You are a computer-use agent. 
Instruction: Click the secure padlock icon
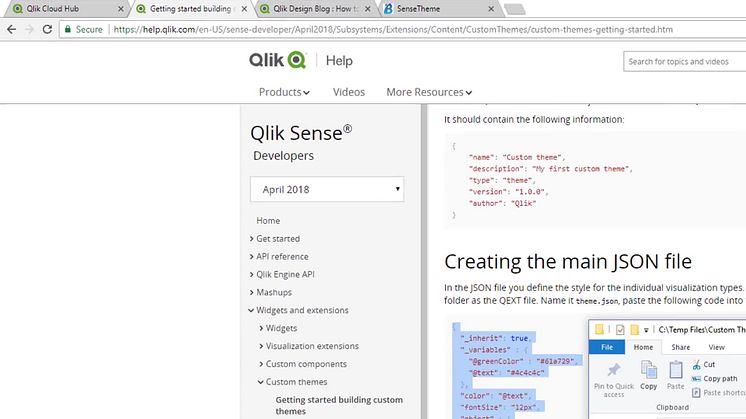68,29
